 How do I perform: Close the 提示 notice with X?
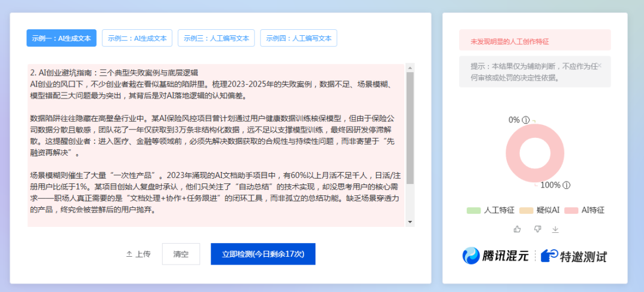click(x=600, y=66)
